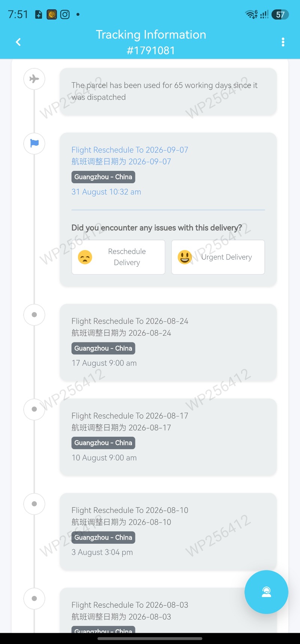Open the Flight Reschedule To 2026-08-17 card
Viewport: 300px width, 644px height.
pyautogui.click(x=168, y=437)
